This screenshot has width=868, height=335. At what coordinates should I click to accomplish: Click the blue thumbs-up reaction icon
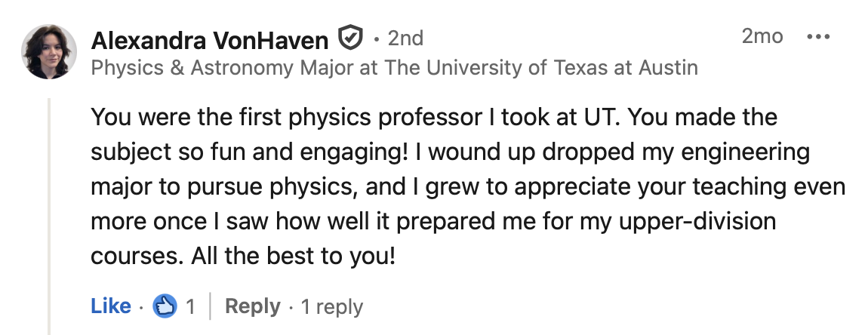coord(165,306)
